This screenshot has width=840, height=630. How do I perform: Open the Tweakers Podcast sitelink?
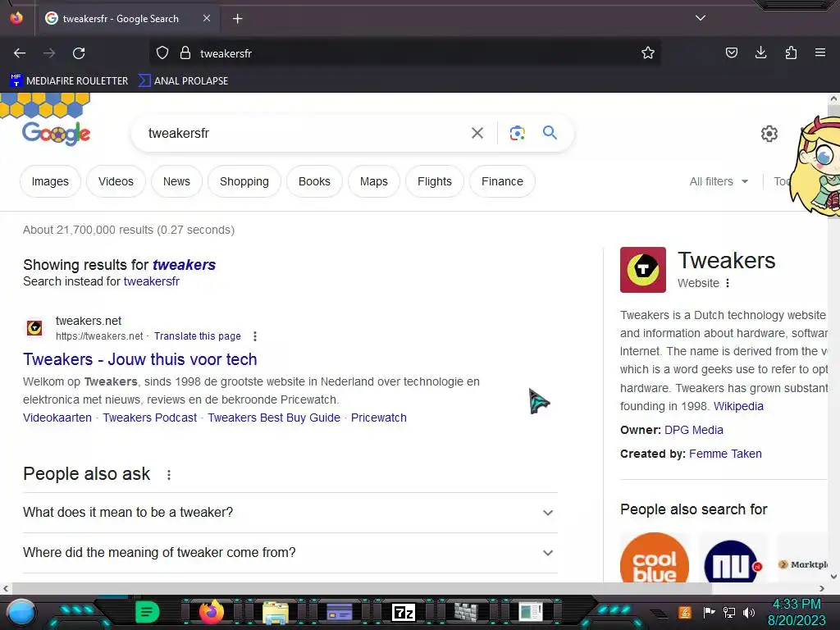click(x=150, y=418)
